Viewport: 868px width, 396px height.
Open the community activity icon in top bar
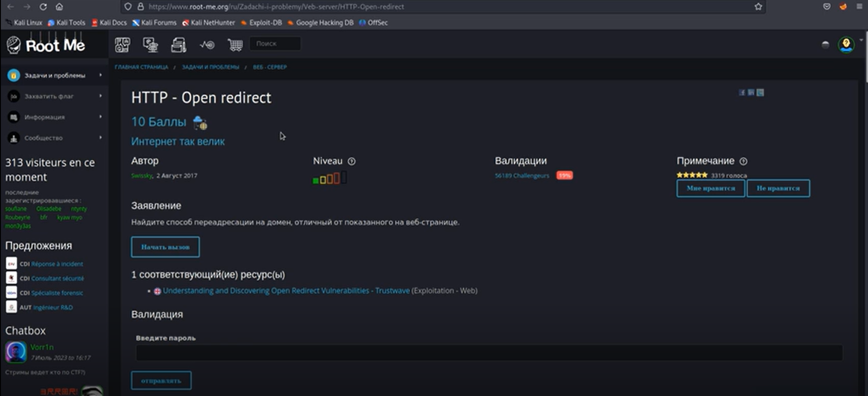pos(207,44)
